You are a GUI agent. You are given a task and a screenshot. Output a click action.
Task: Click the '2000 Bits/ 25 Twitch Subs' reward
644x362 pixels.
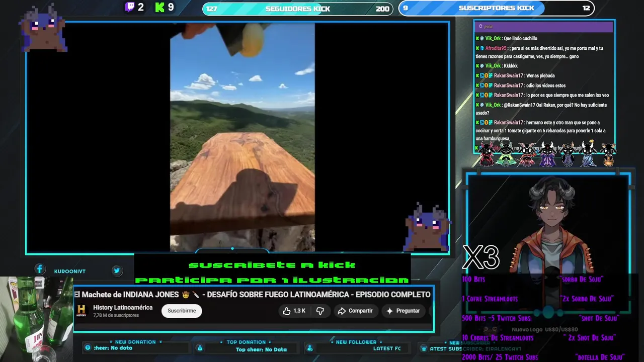click(x=500, y=357)
